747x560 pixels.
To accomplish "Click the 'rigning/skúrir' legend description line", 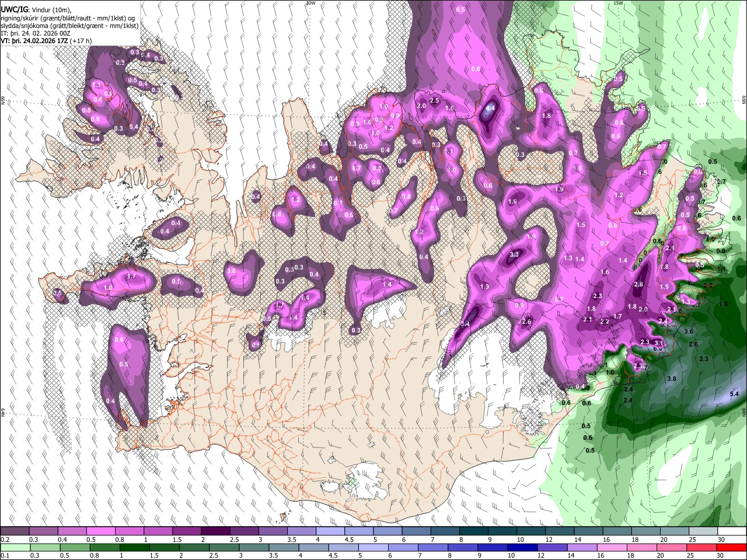I will [x=68, y=18].
